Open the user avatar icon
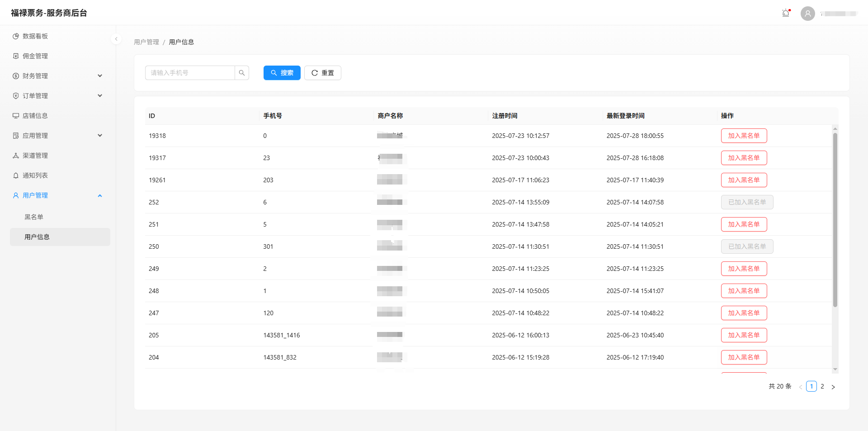Viewport: 868px width, 431px height. click(x=807, y=14)
